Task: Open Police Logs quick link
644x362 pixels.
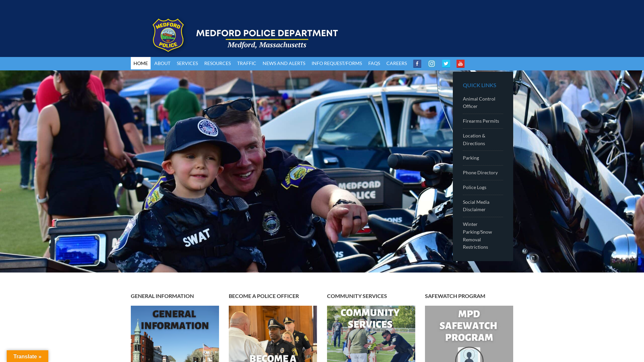Action: pos(474,187)
